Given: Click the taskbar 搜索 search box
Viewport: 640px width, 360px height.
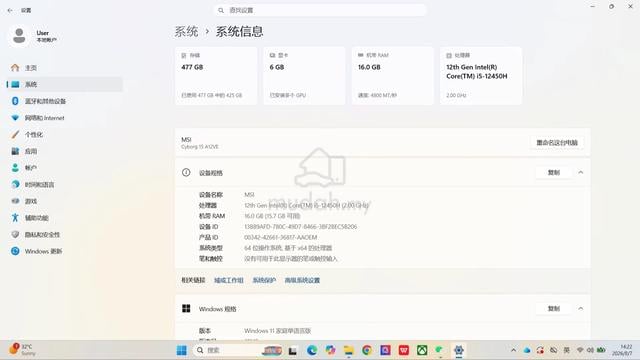Looking at the screenshot, I should click(238, 350).
